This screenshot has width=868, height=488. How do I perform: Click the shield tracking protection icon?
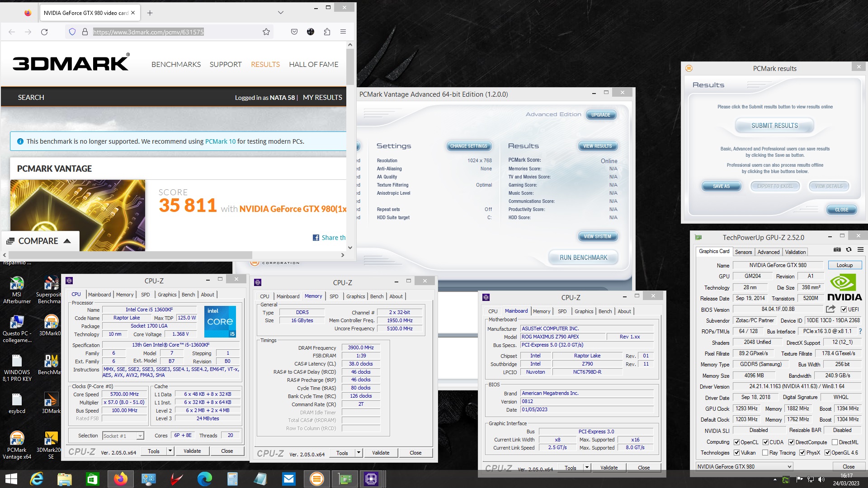pos(72,32)
